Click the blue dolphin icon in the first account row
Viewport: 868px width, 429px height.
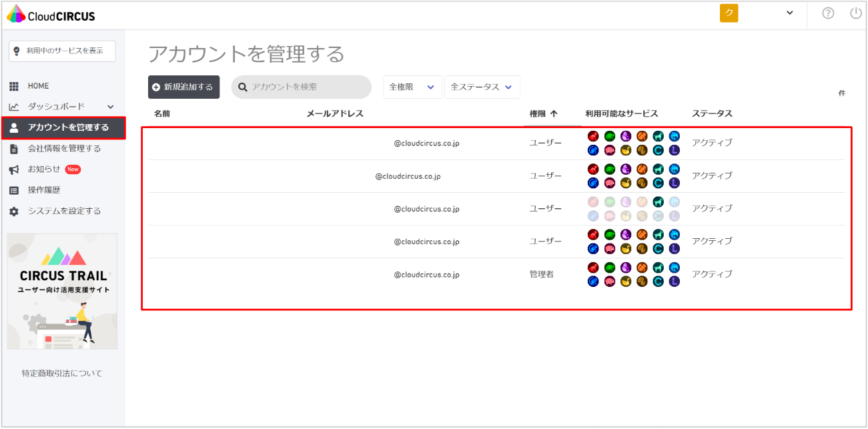[675, 136]
